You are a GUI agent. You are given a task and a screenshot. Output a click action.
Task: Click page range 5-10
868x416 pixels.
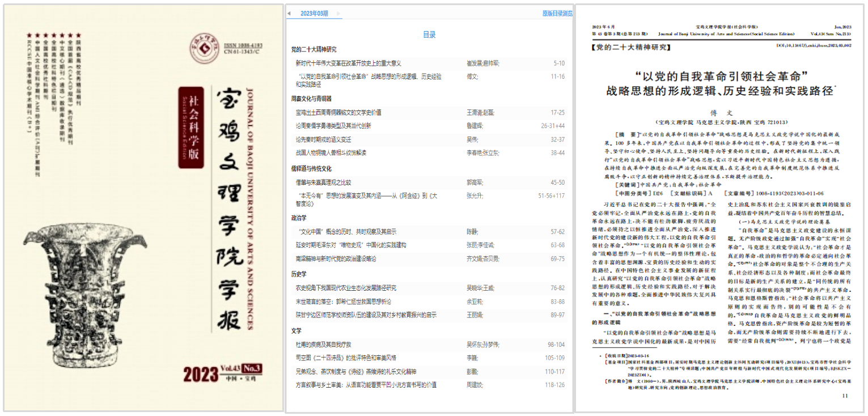tap(559, 63)
